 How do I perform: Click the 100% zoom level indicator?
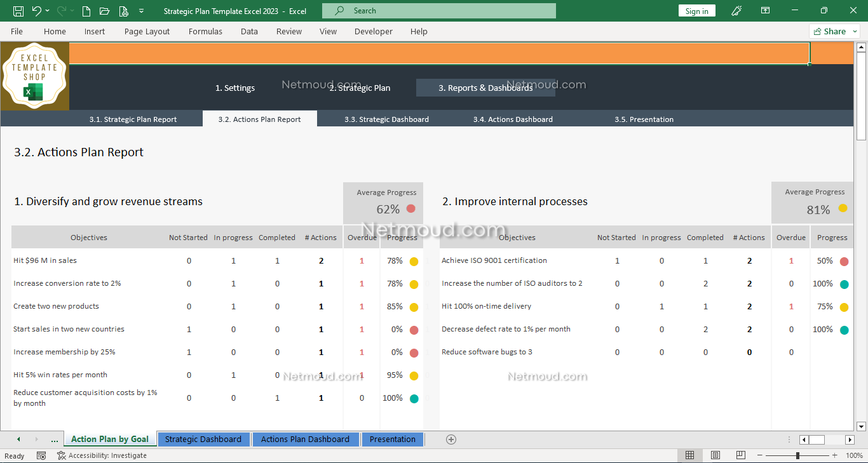coord(854,455)
